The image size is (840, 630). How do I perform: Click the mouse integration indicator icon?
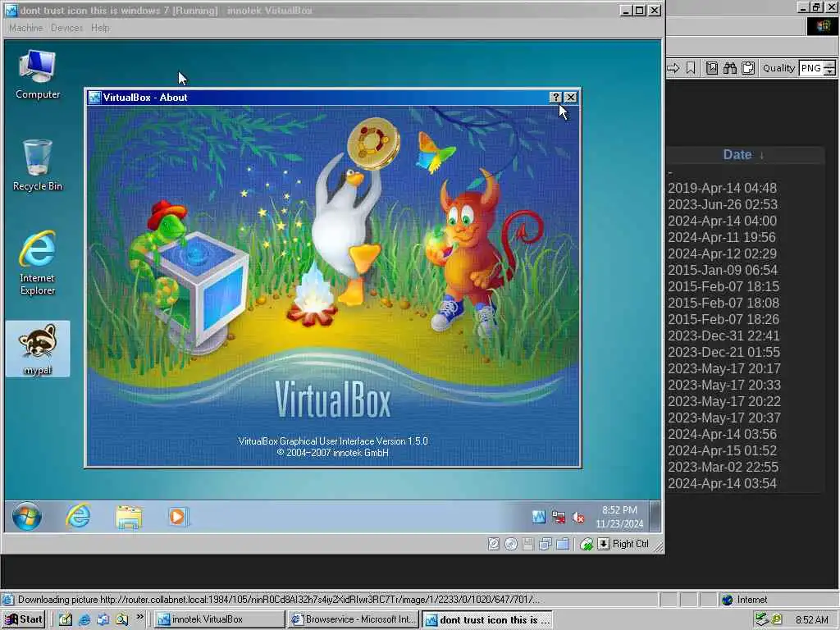[587, 545]
